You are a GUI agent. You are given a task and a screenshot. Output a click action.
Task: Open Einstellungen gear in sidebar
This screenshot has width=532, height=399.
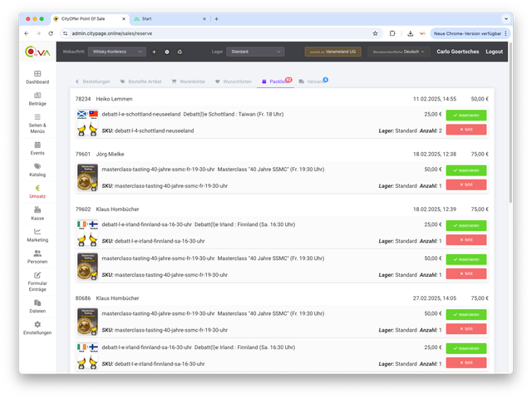click(37, 328)
